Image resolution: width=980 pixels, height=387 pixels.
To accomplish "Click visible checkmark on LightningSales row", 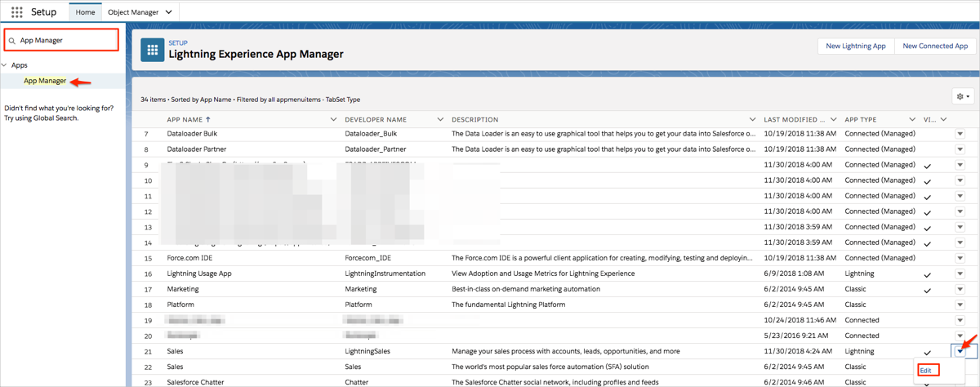I will [x=927, y=352].
